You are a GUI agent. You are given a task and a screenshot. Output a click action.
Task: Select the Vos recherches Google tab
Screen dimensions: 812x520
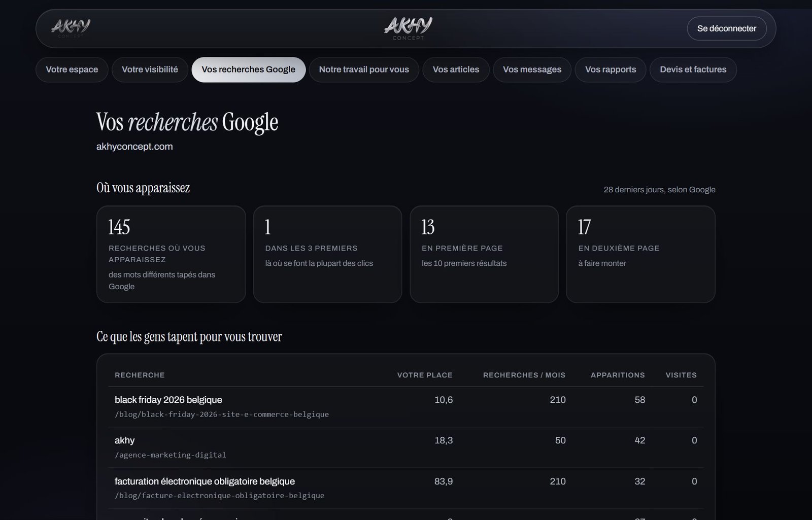[249, 70]
